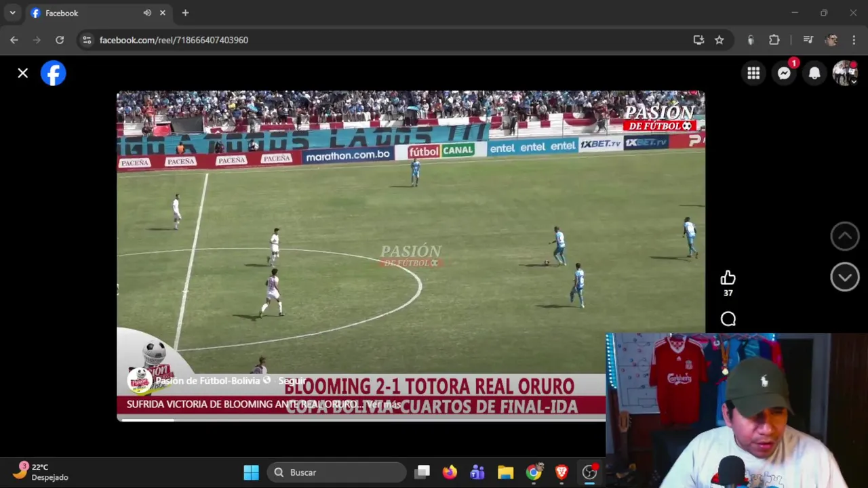Close the Facebook tab
The height and width of the screenshot is (488, 868).
coord(163,13)
